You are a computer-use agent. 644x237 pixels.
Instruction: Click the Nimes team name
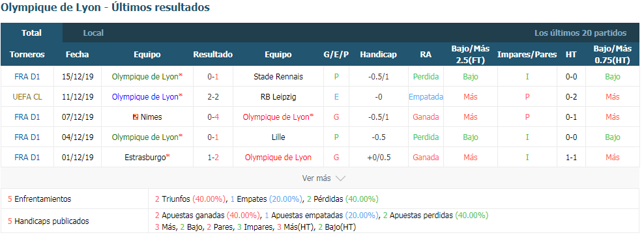(151, 117)
